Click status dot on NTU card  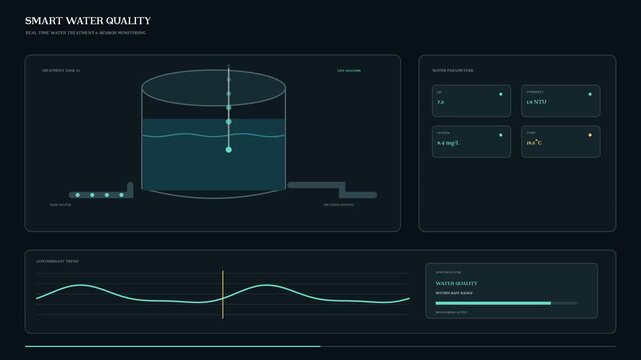click(590, 94)
